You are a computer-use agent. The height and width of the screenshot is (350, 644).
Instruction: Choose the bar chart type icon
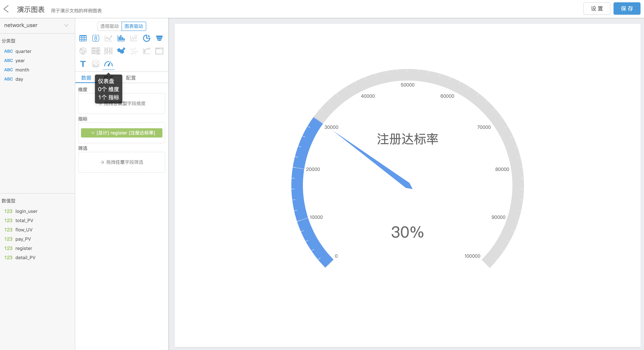[121, 38]
